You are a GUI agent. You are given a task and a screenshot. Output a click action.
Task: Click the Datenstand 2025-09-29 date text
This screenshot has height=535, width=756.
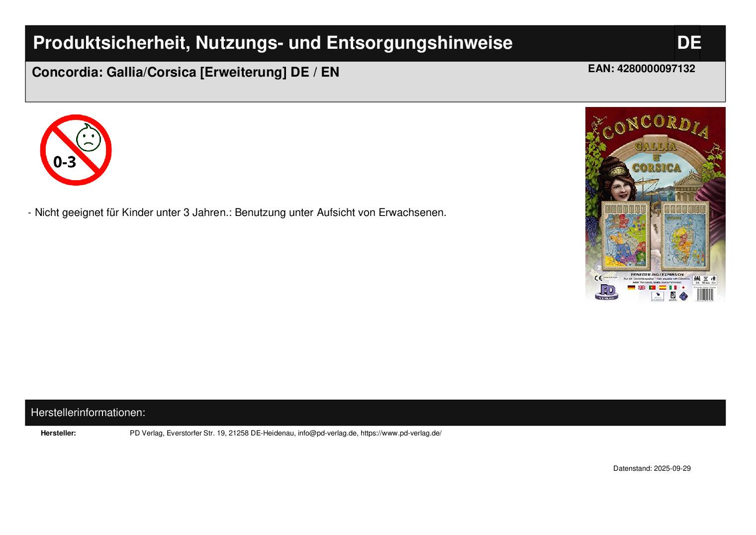click(x=652, y=468)
